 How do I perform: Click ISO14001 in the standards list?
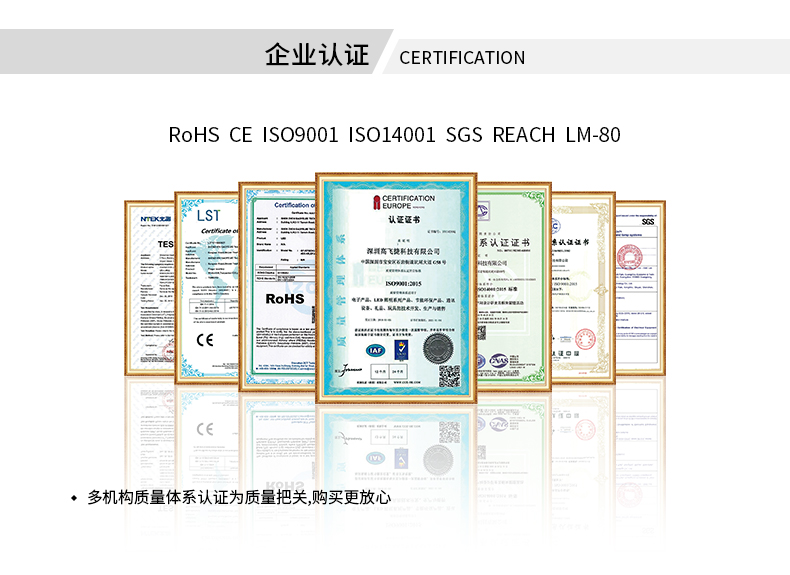click(392, 134)
